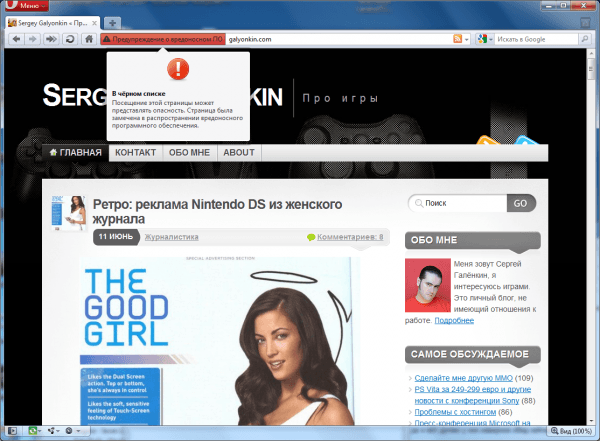Open the Opera Turbo icon dropdown
This screenshot has height=441, width=600.
click(x=72, y=431)
